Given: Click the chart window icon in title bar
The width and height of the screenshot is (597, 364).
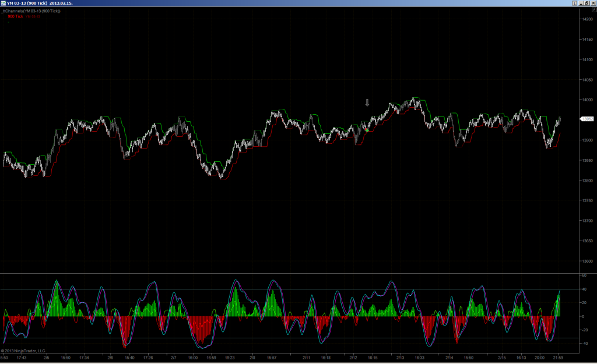Looking at the screenshot, I should (3, 3).
